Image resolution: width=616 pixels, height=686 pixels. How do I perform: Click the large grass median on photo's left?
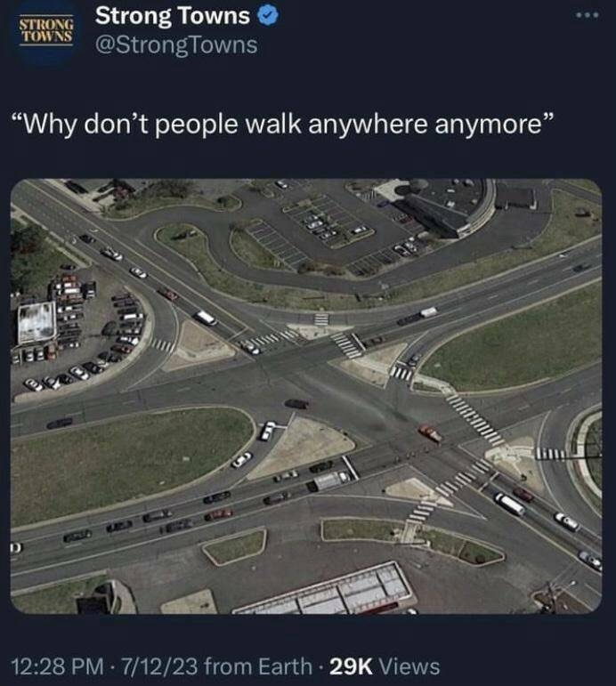pyautogui.click(x=127, y=462)
